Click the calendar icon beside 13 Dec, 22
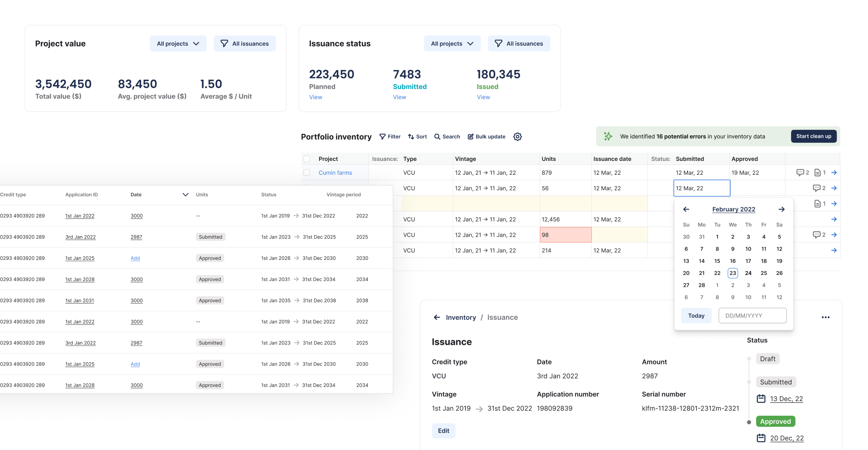The height and width of the screenshot is (450, 868). pyautogui.click(x=761, y=399)
